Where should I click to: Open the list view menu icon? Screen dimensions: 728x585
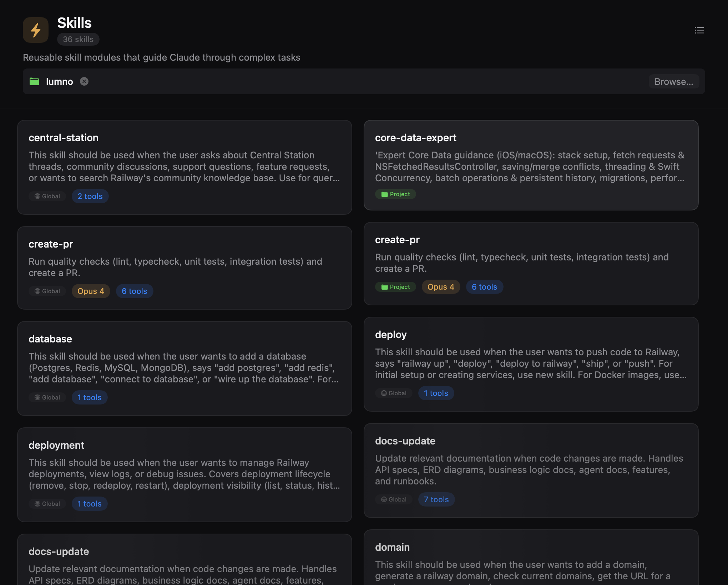(699, 30)
